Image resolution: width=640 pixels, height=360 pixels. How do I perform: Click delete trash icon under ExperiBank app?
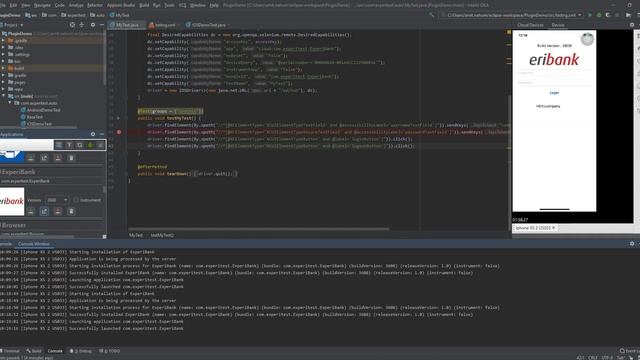[x=71, y=211]
